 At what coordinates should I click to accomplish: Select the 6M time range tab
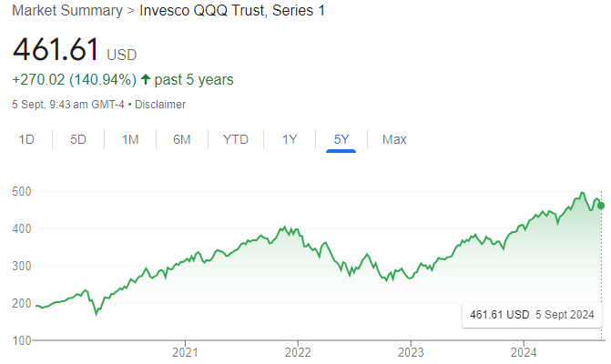tap(182, 139)
